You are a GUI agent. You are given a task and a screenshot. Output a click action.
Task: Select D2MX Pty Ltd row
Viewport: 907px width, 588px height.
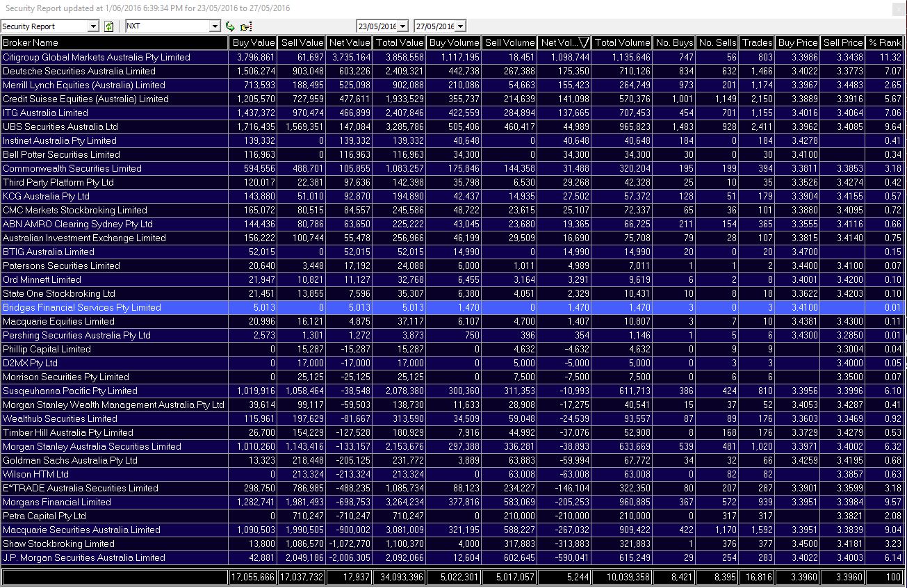(452, 363)
